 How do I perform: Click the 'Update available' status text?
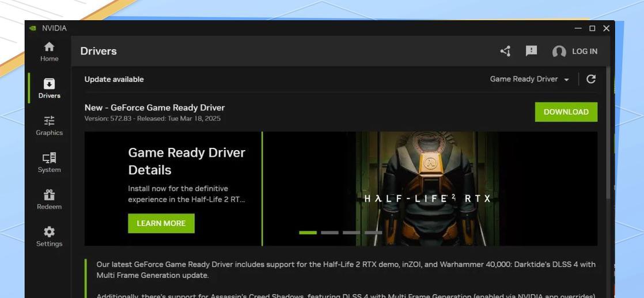tap(114, 79)
